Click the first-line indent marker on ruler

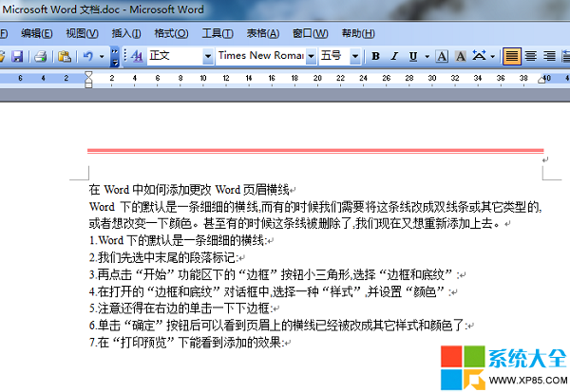pos(88,74)
